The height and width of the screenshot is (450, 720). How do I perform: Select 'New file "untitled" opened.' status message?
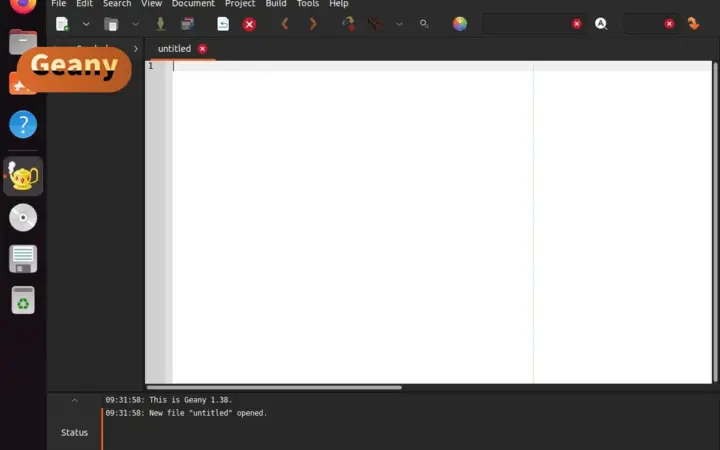208,413
